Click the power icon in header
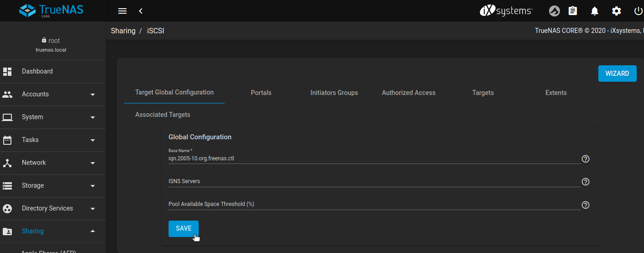This screenshot has width=644, height=253. (638, 11)
